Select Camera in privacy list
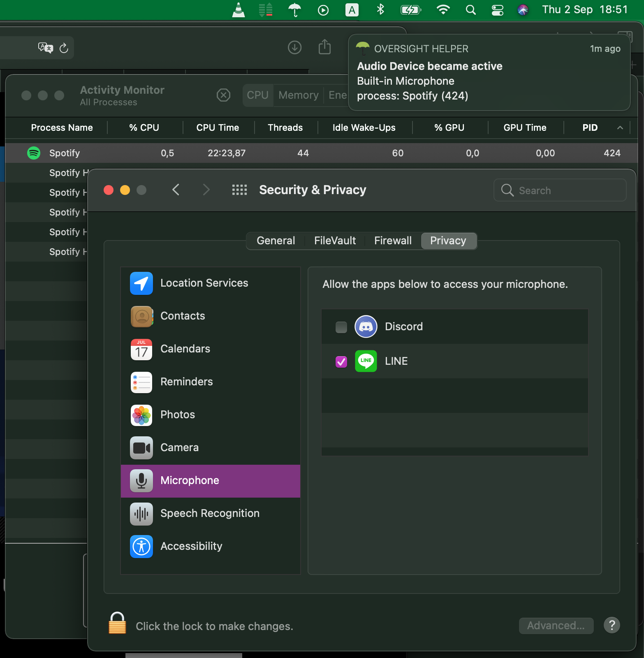 coord(211,448)
